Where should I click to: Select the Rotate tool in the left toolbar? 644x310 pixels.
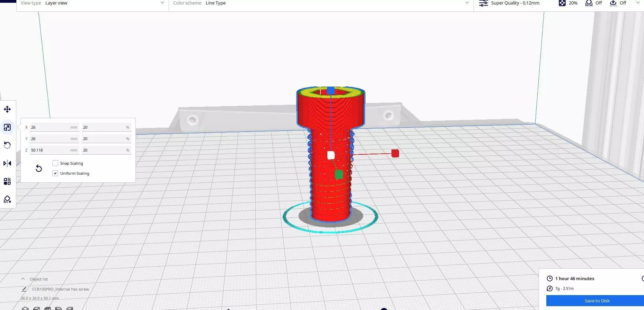pos(7,145)
